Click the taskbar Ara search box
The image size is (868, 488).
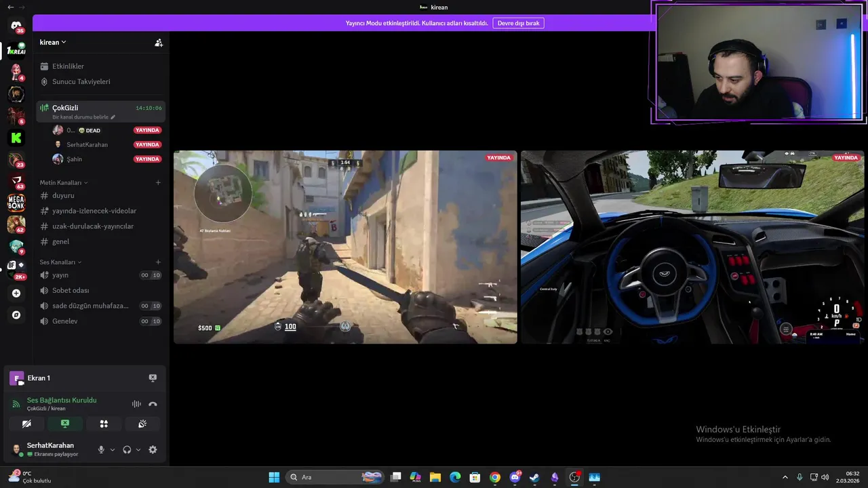point(335,477)
